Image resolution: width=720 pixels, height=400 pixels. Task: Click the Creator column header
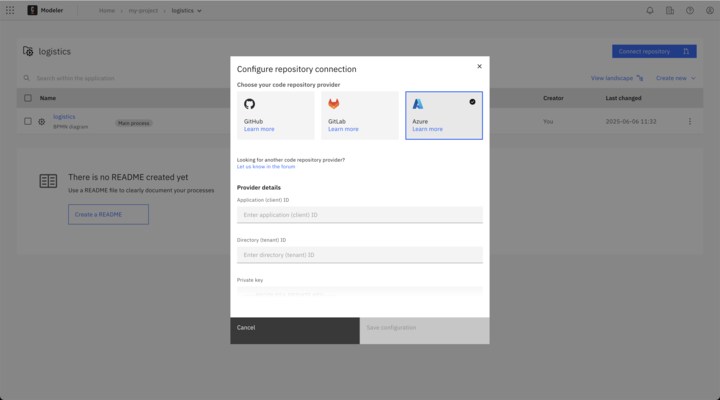pyautogui.click(x=553, y=98)
